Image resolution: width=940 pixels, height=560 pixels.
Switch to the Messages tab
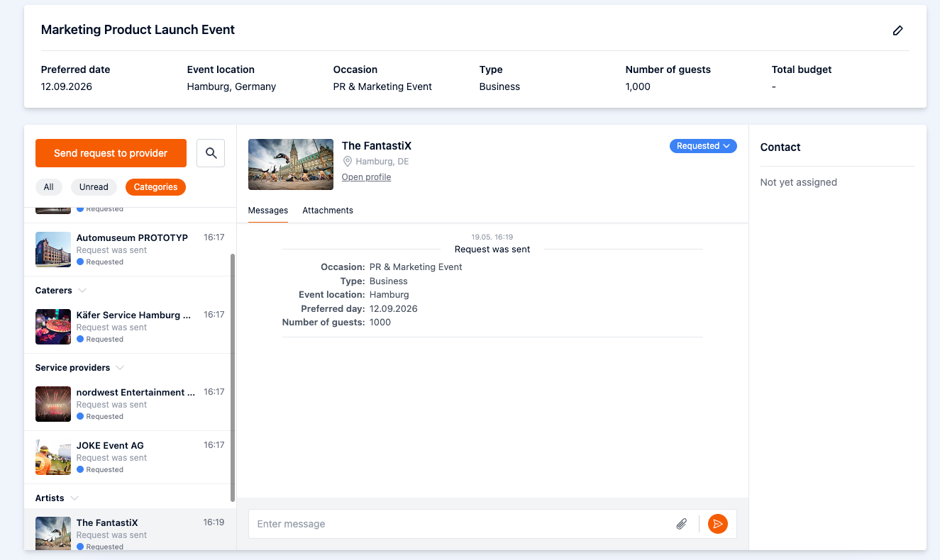(x=268, y=211)
